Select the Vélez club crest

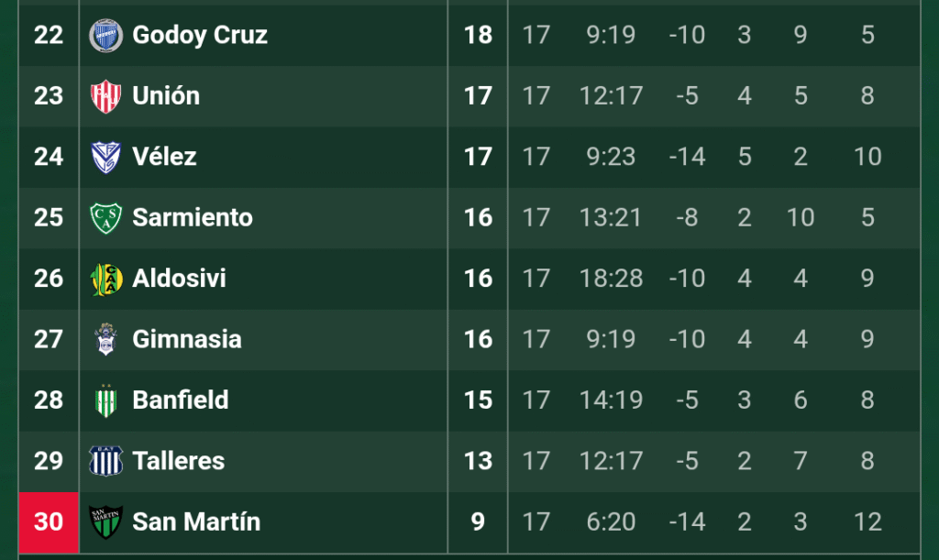[105, 157]
